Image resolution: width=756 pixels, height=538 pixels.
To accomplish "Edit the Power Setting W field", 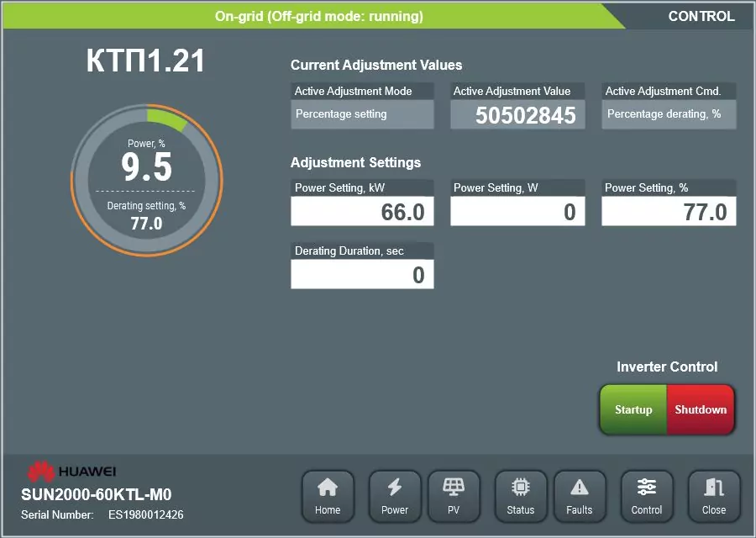I will (517, 211).
